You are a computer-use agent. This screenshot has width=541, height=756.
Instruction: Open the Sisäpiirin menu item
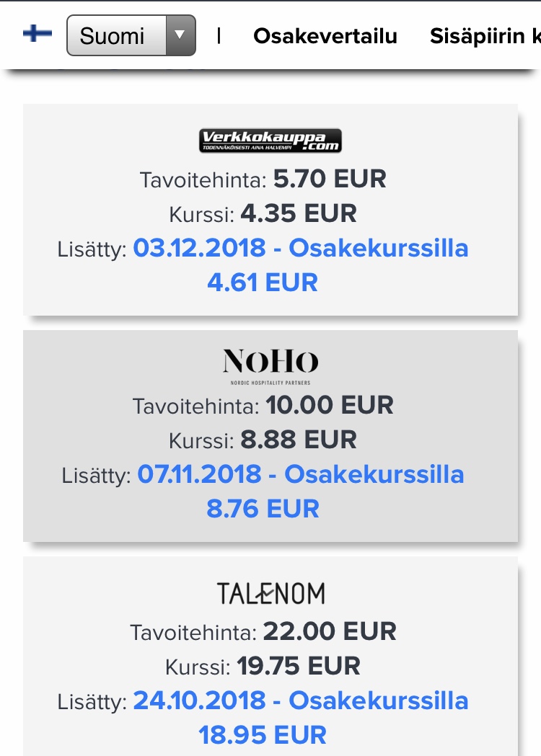(485, 36)
